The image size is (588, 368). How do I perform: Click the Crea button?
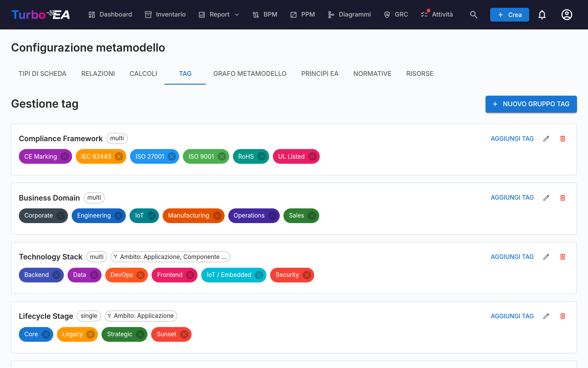[x=509, y=14]
